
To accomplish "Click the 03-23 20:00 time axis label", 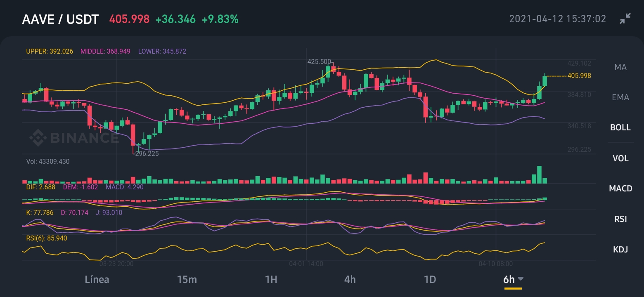I will [x=116, y=264].
